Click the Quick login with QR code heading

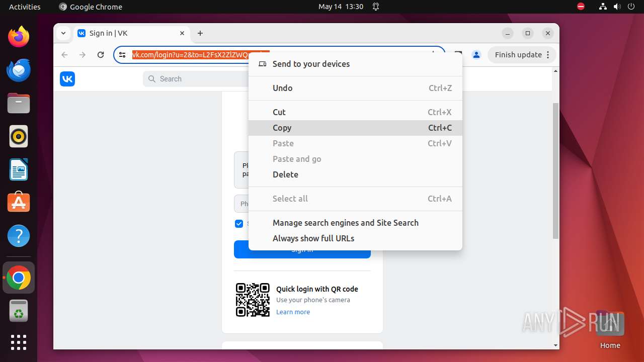tap(317, 289)
